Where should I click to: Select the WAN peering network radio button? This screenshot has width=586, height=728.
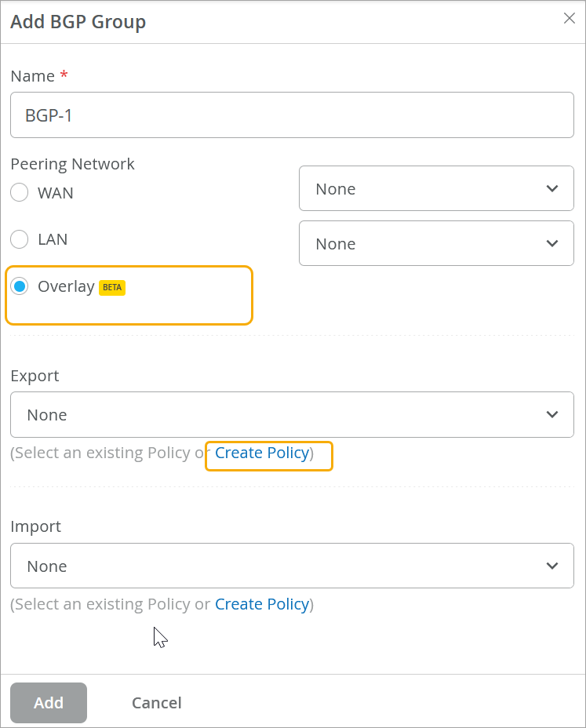pos(20,193)
